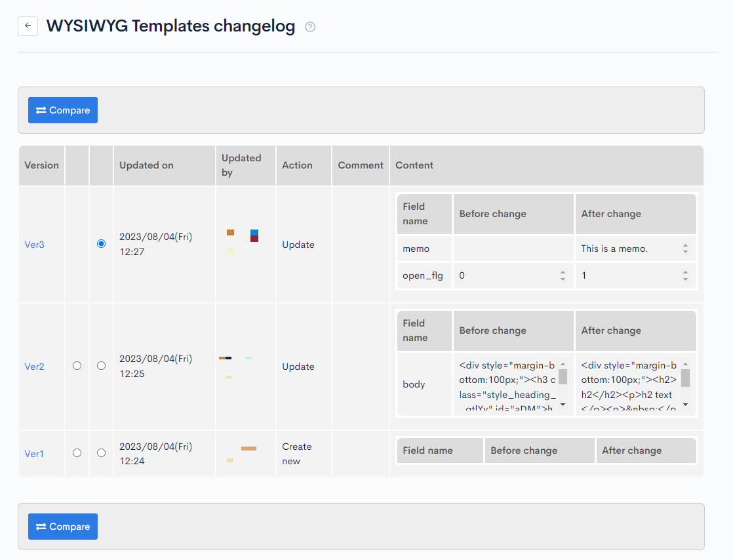This screenshot has width=733, height=560.
Task: Click the up stepper arrow beside 'This is a memo'
Action: coord(686,245)
